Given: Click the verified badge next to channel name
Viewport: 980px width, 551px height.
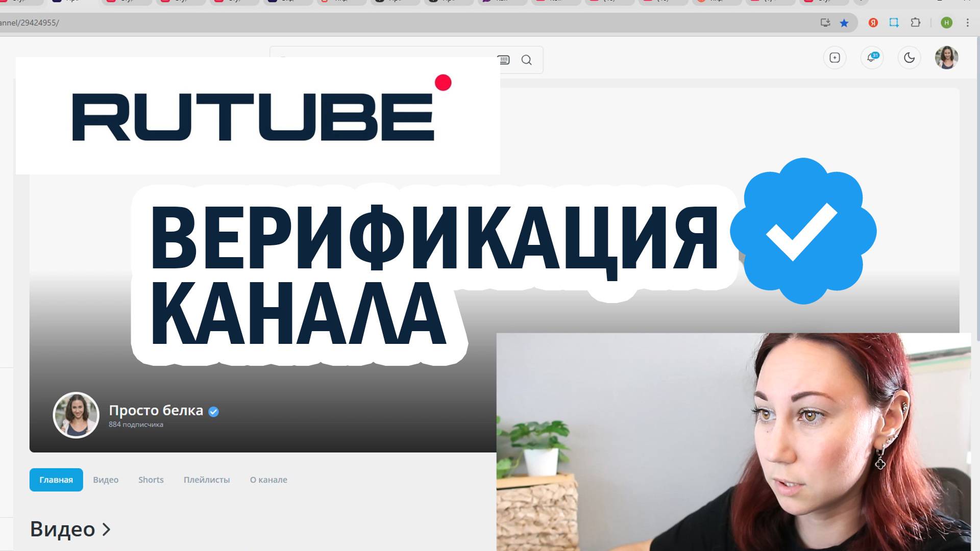Looking at the screenshot, I should click(214, 412).
